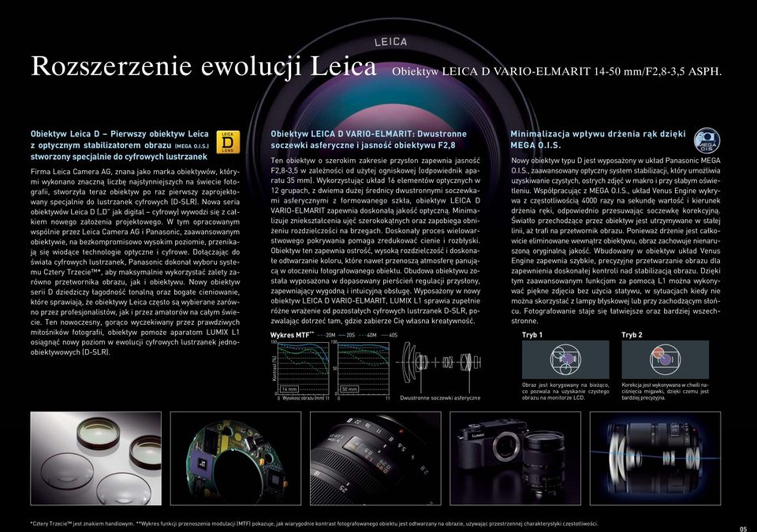The image size is (757, 532).
Task: Click the MTF legend entry '20M'
Action: click(326, 335)
